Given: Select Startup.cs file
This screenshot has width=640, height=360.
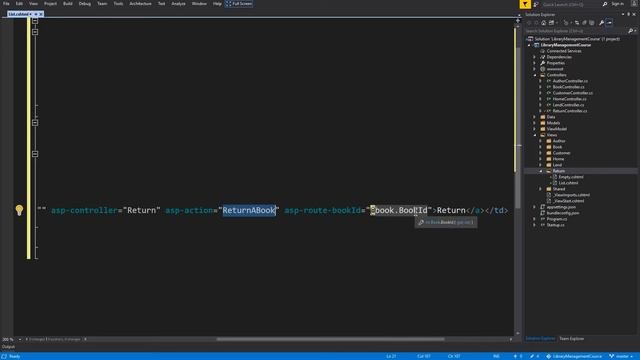Looking at the screenshot, I should (x=556, y=225).
